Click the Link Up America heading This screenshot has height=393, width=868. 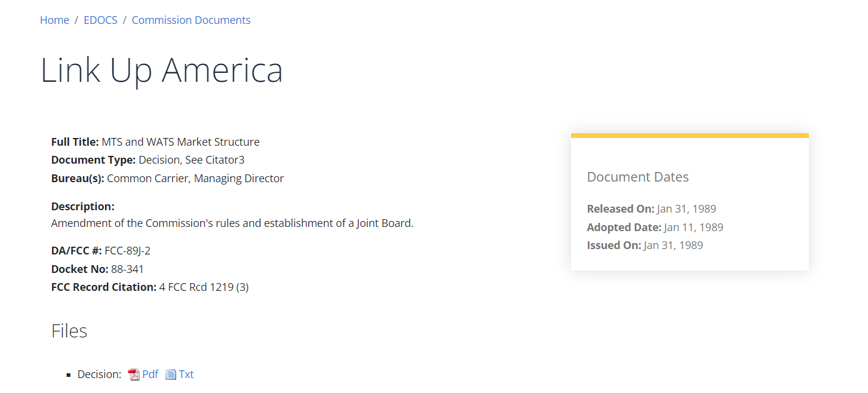161,70
